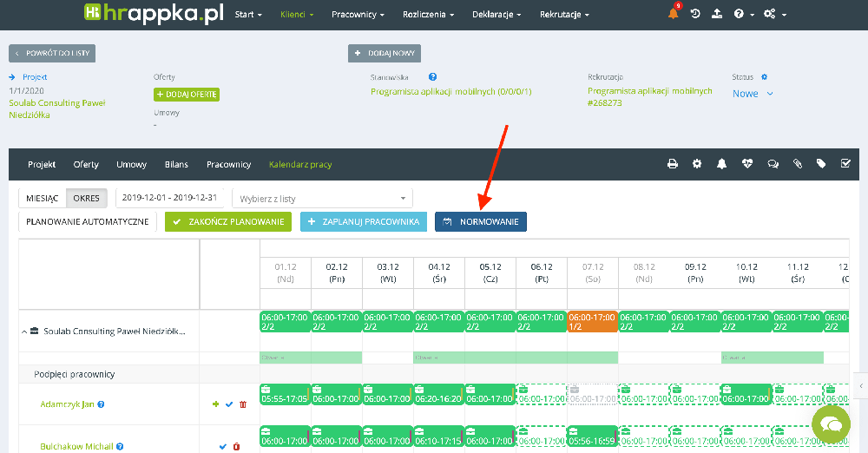Image resolution: width=868 pixels, height=453 pixels.
Task: Open the Pracownicy dropdown in top navigation
Action: pyautogui.click(x=358, y=15)
